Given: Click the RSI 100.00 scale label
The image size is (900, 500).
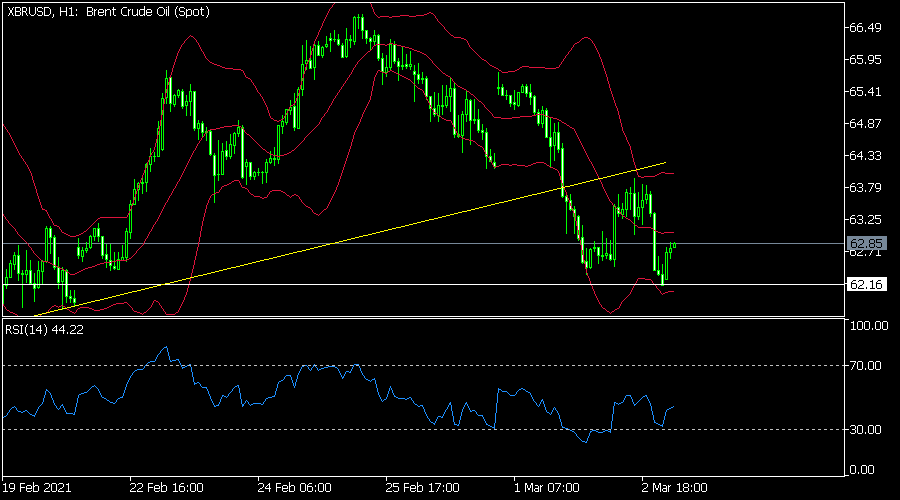Looking at the screenshot, I should pyautogui.click(x=868, y=326).
